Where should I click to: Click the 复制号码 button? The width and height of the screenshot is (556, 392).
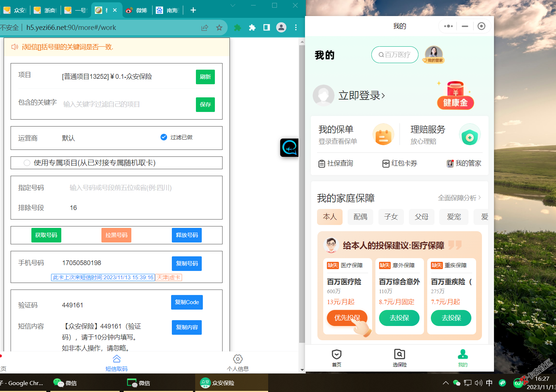(187, 264)
